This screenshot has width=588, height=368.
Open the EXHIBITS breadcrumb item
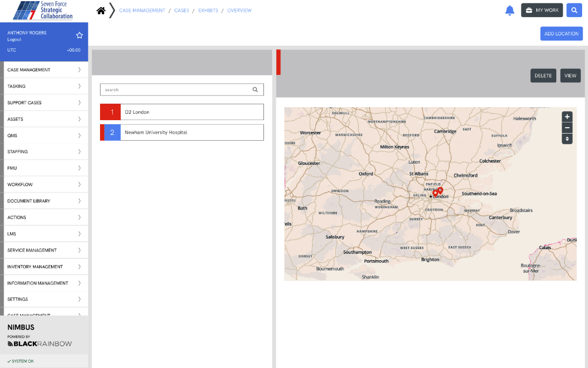pyautogui.click(x=208, y=10)
